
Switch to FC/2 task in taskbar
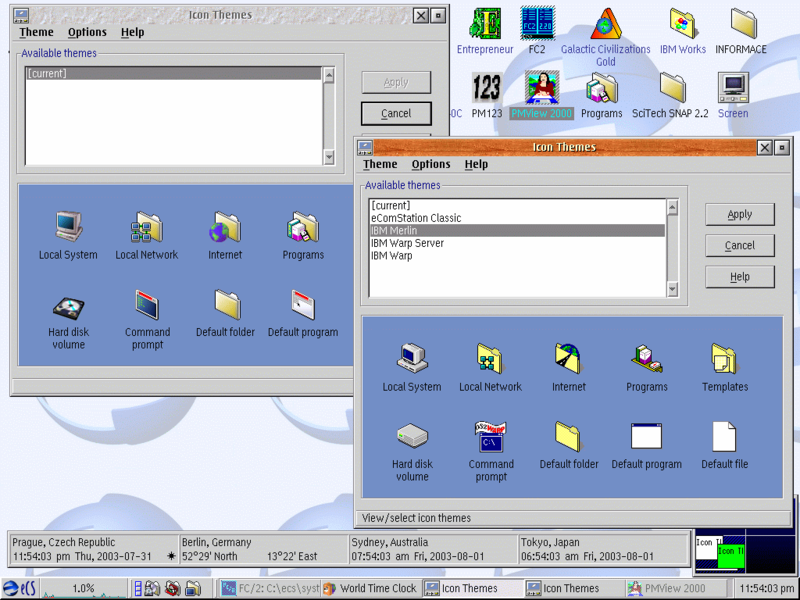(270, 588)
